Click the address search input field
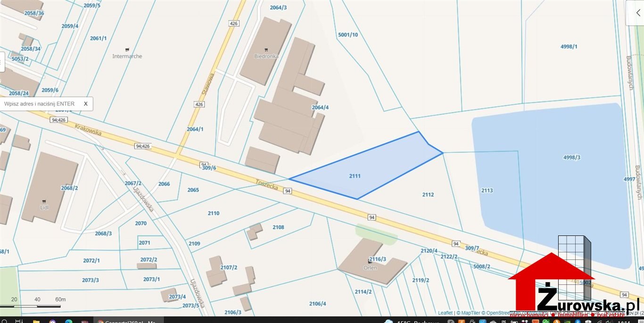Image resolution: width=644 pixels, height=323 pixels. point(40,104)
